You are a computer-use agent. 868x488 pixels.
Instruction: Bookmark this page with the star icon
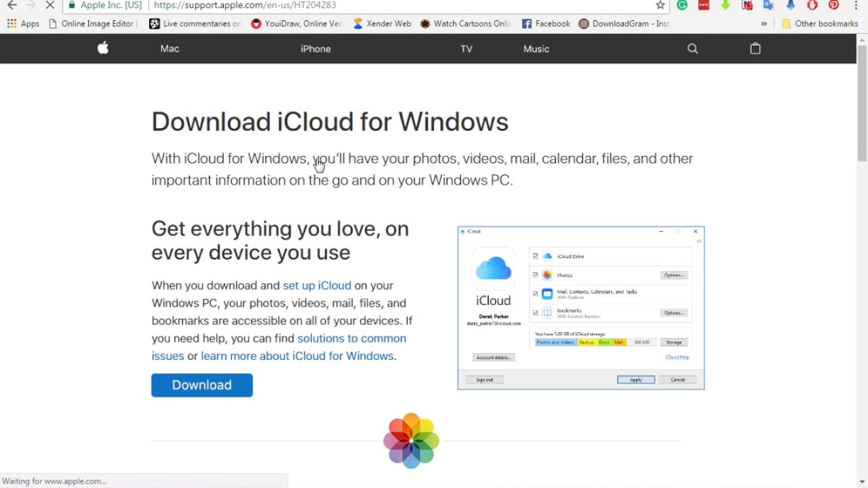tap(660, 5)
